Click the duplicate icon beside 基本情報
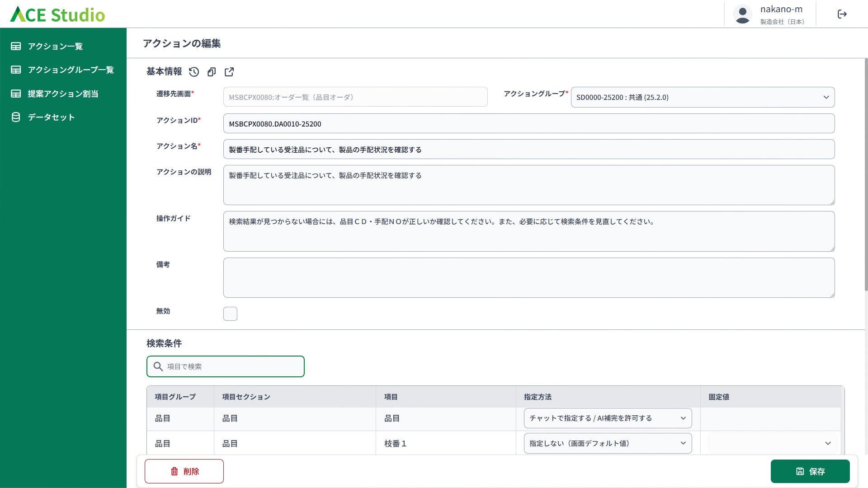This screenshot has height=488, width=868. pyautogui.click(x=212, y=72)
